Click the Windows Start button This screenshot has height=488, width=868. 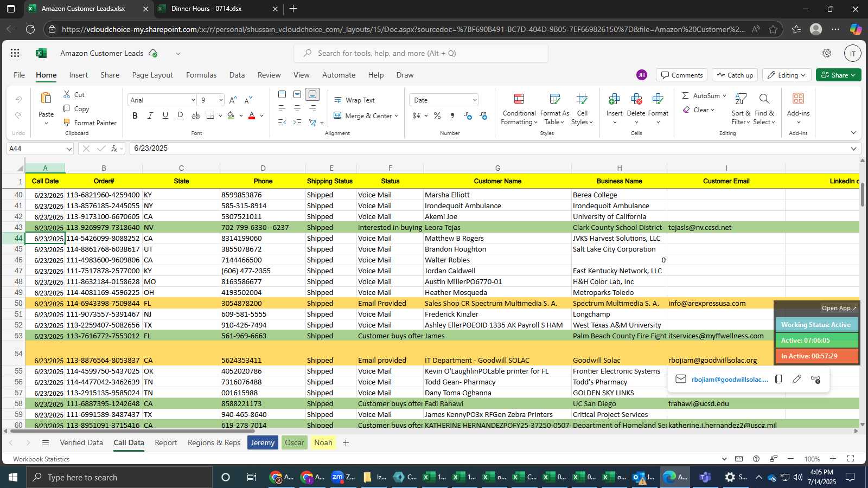12,477
